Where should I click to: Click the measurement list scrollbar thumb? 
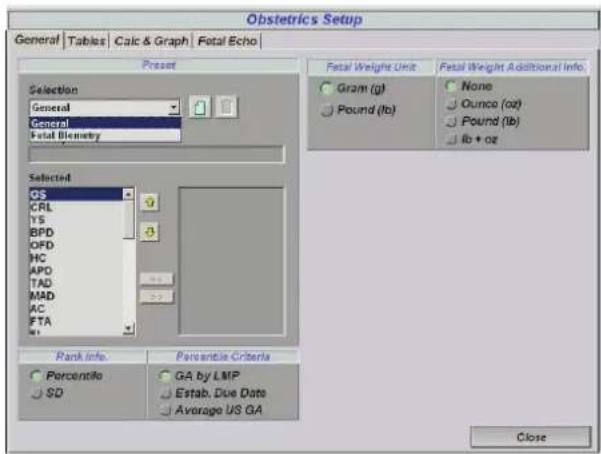pyautogui.click(x=128, y=219)
